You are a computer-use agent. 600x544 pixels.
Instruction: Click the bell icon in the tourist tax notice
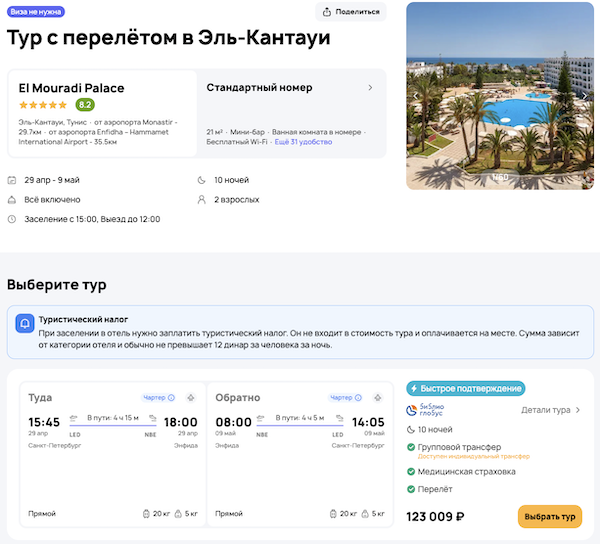tap(24, 324)
